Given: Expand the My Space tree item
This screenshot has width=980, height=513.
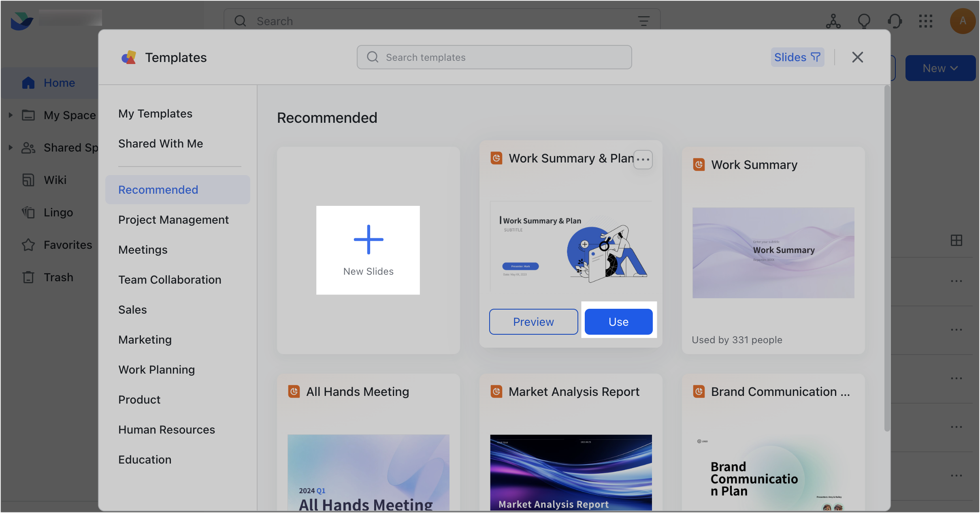Looking at the screenshot, I should [x=11, y=115].
